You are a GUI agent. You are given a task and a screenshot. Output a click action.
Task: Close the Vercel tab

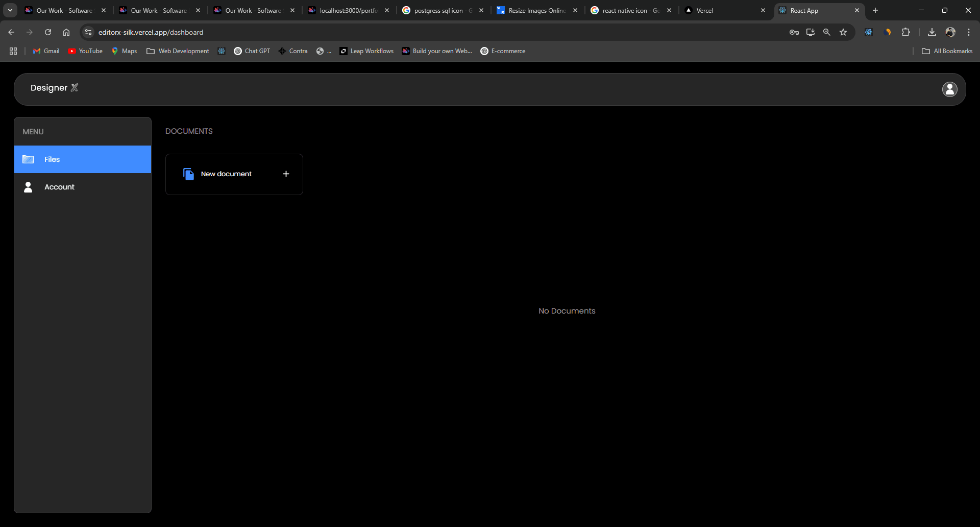[763, 10]
